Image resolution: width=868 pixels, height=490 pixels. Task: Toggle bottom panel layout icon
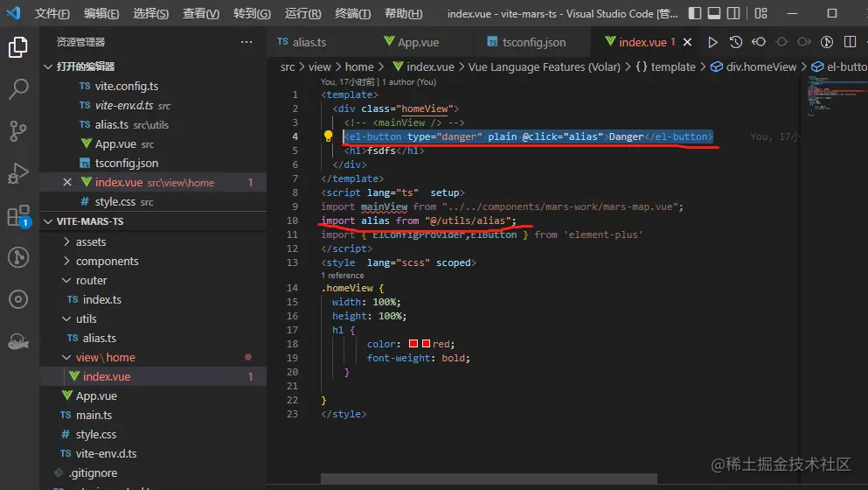[x=714, y=13]
